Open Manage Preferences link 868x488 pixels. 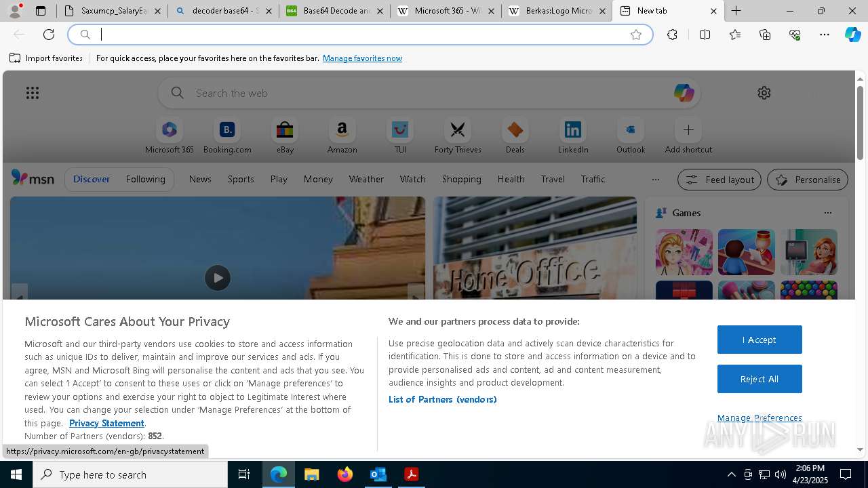click(759, 418)
